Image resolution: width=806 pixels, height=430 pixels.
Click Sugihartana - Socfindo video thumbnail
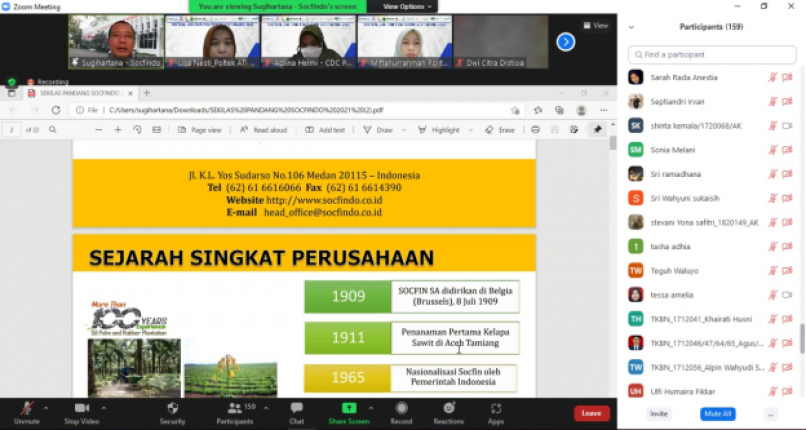[117, 42]
